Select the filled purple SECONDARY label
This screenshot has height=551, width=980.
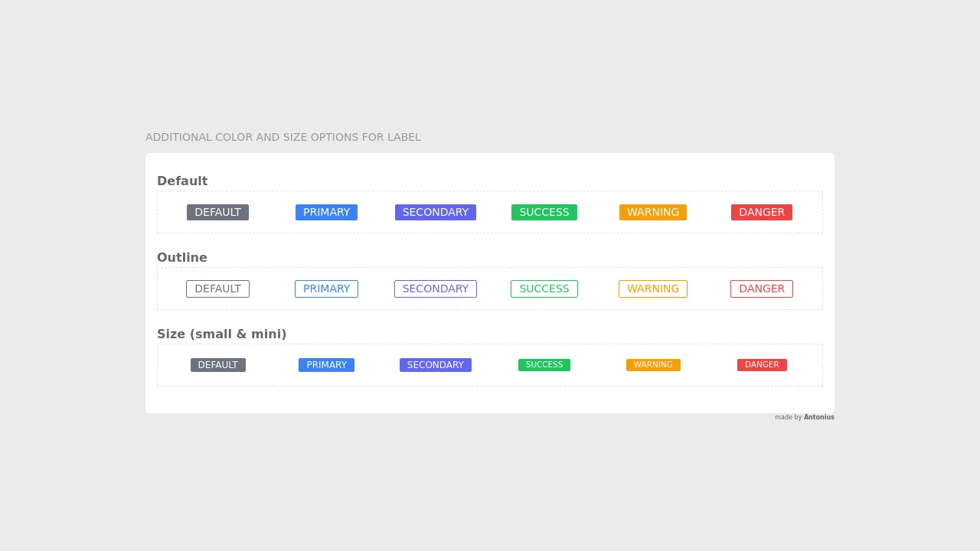coord(435,213)
